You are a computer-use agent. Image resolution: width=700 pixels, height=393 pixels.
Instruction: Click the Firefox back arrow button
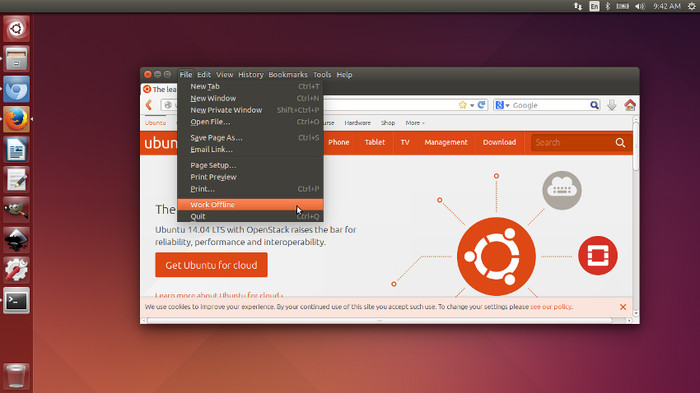point(149,105)
